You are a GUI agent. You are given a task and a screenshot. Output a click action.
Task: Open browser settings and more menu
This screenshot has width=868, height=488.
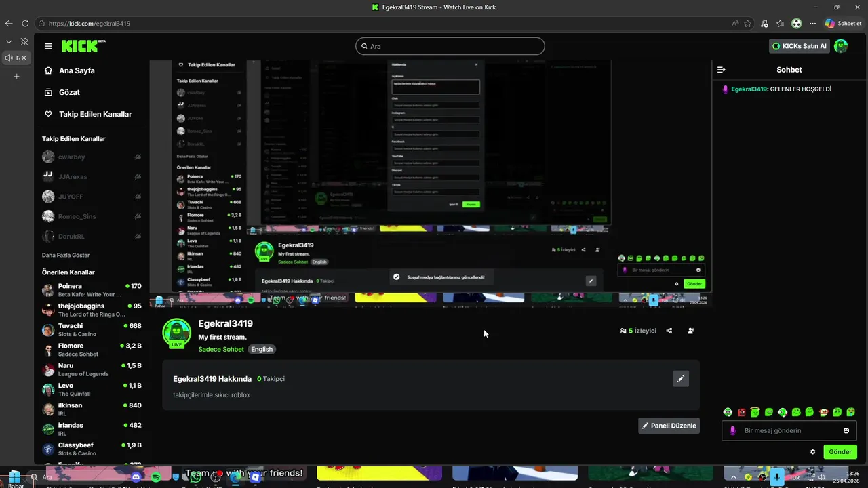point(812,23)
